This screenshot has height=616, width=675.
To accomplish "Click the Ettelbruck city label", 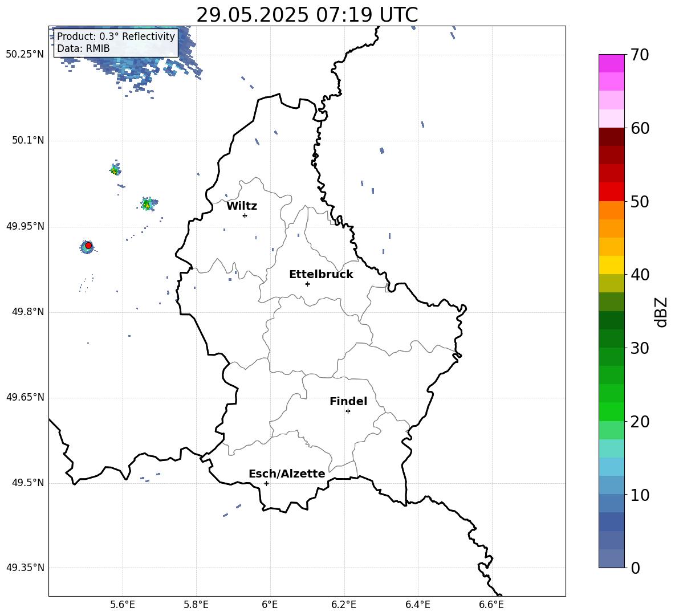I will click(321, 275).
